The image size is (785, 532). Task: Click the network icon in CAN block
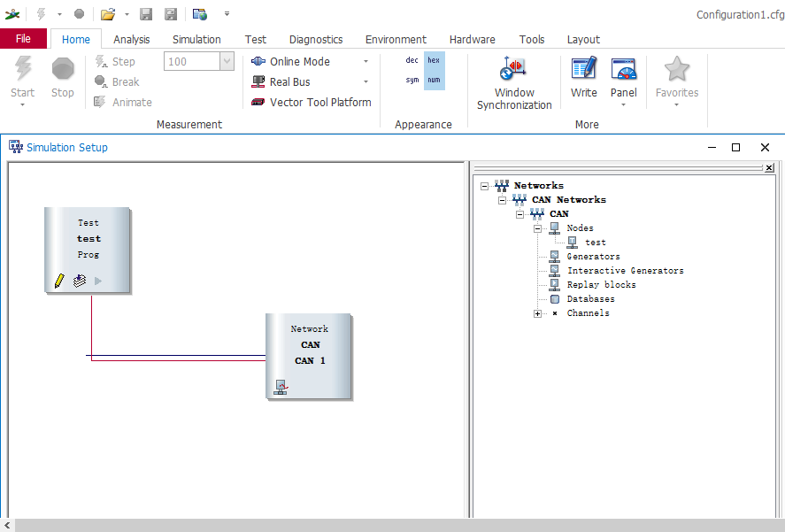tap(281, 387)
